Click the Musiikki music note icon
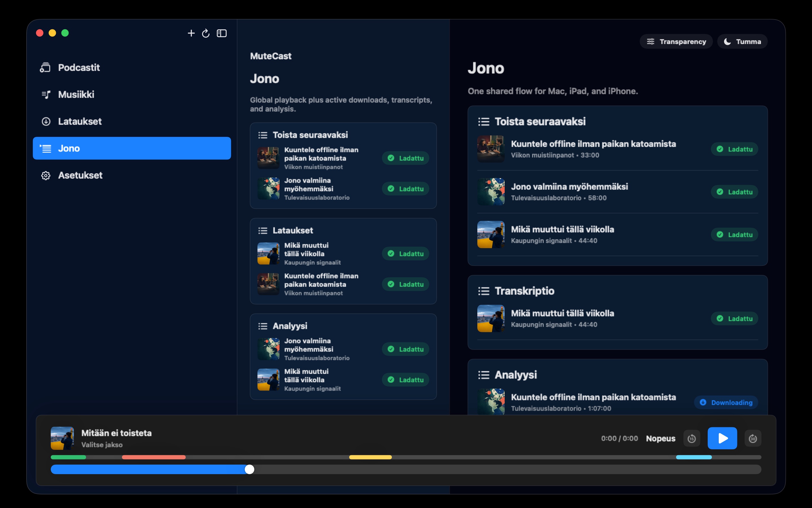The image size is (812, 508). click(x=46, y=95)
